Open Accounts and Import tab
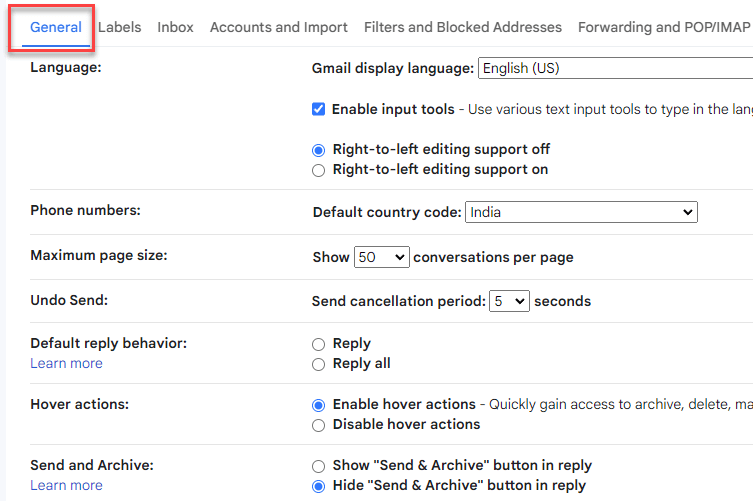The height and width of the screenshot is (501, 753). (279, 28)
